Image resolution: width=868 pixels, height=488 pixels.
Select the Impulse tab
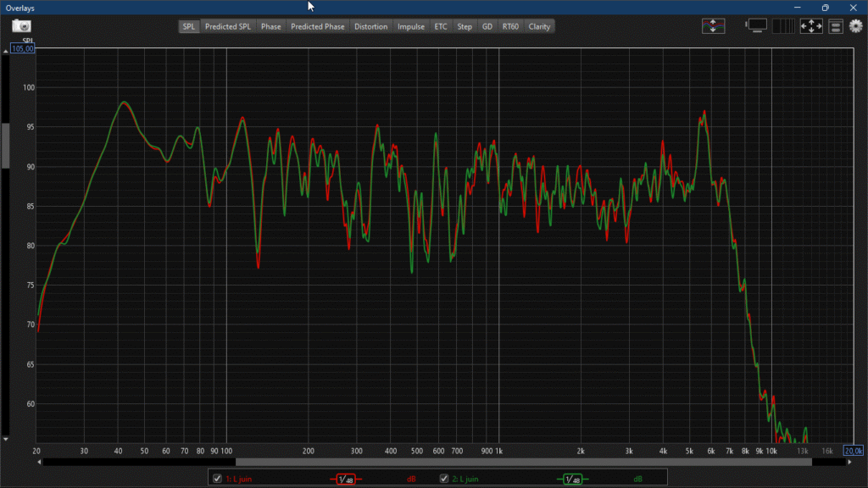pyautogui.click(x=411, y=26)
